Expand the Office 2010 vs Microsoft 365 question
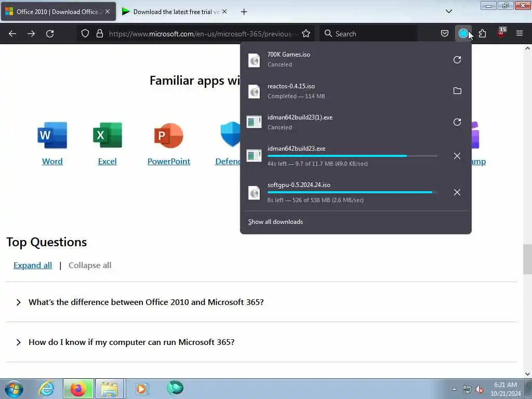Viewport: 532px width, 399px height. (261, 302)
